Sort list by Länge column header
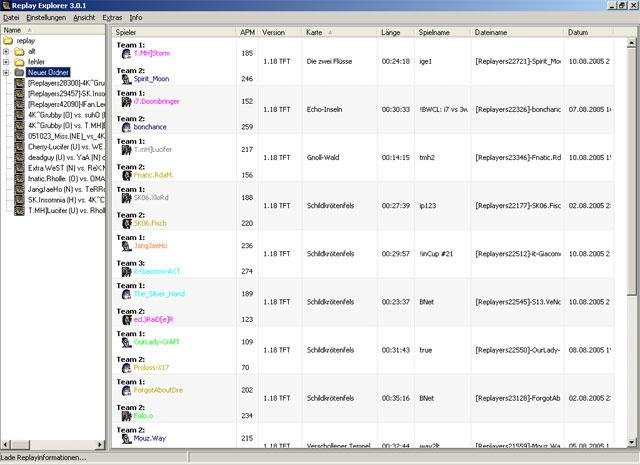 396,32
